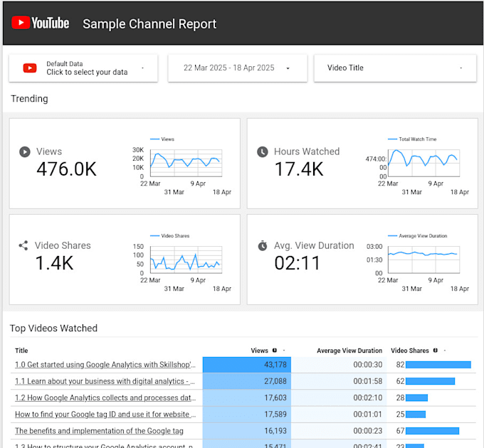The image size is (484, 448).
Task: Click the play icon next to Views
Action: click(25, 151)
